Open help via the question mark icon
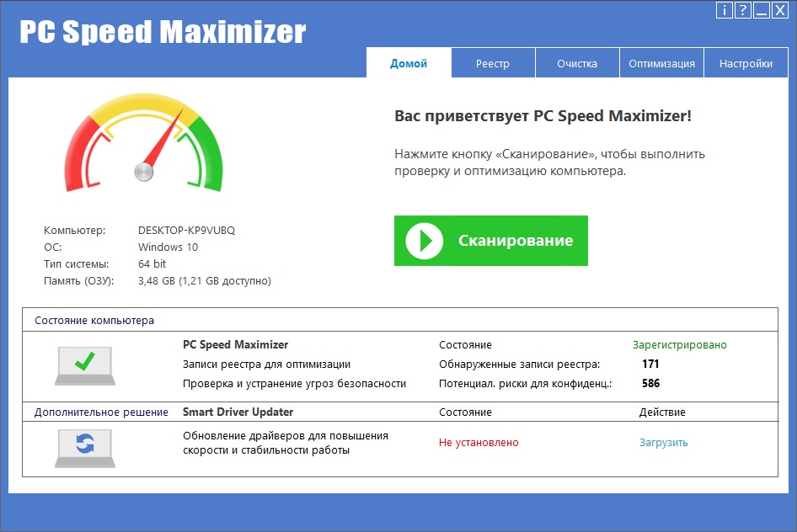This screenshot has width=797, height=532. click(742, 10)
